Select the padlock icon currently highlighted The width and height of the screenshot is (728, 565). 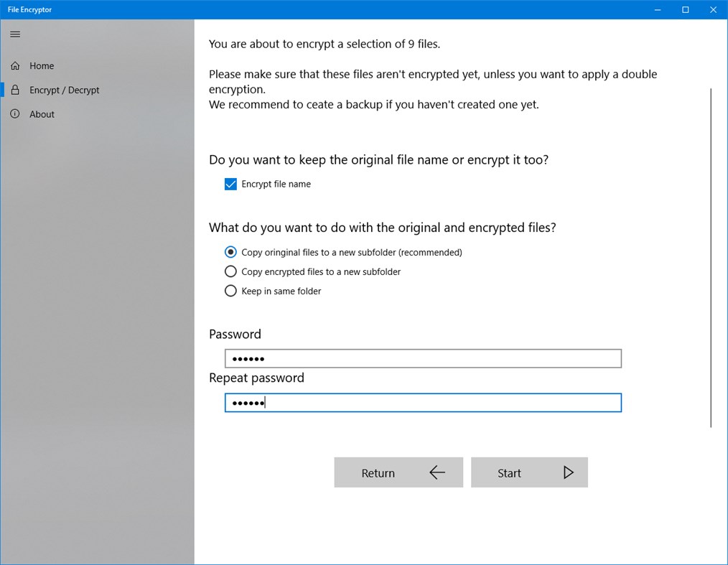[14, 90]
